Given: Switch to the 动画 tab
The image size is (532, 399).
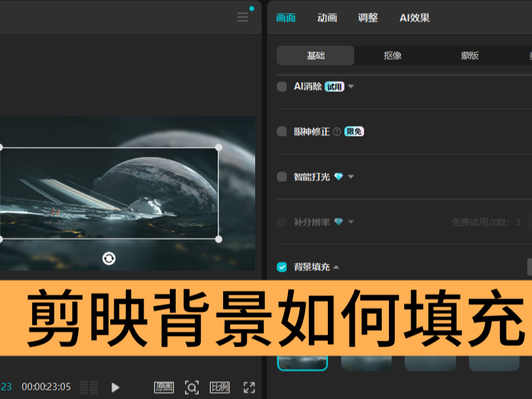Looking at the screenshot, I should pos(327,18).
